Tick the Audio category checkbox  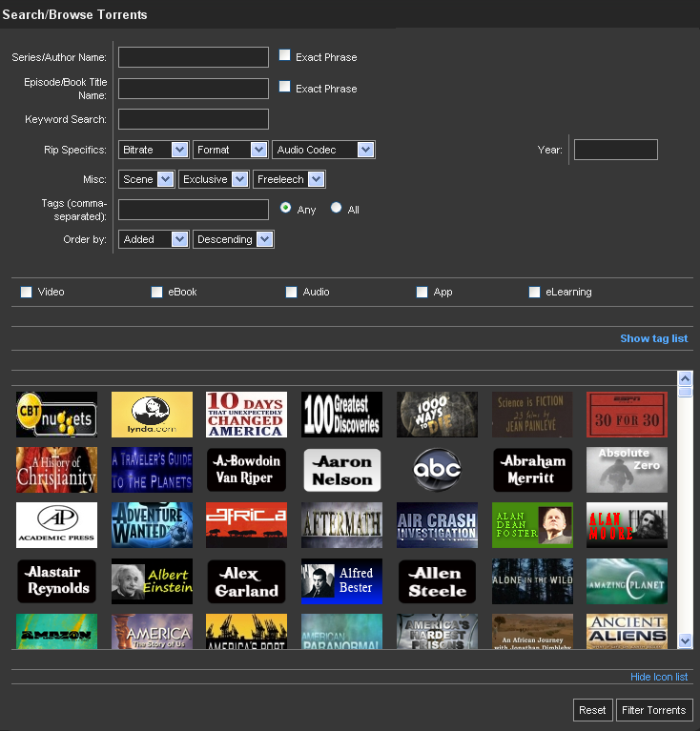coord(291,292)
